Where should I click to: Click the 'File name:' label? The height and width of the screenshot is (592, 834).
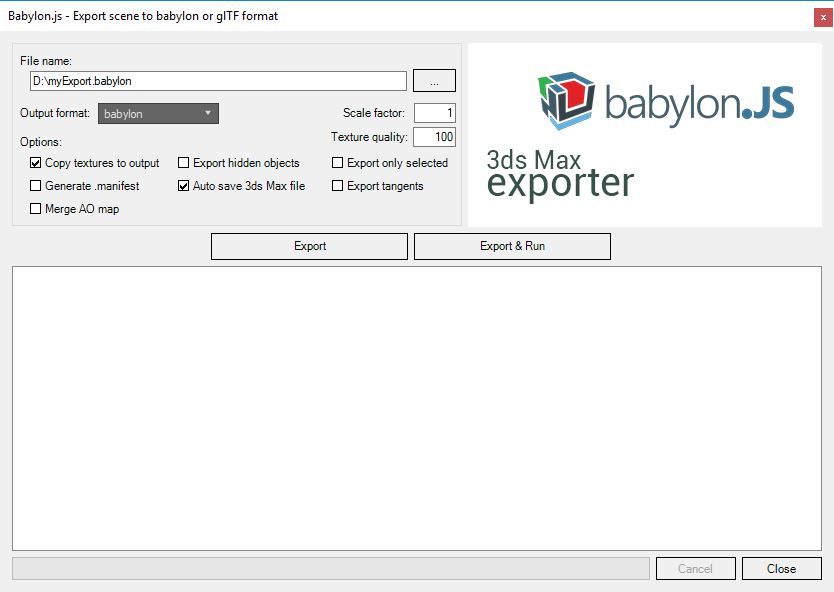pyautogui.click(x=46, y=61)
